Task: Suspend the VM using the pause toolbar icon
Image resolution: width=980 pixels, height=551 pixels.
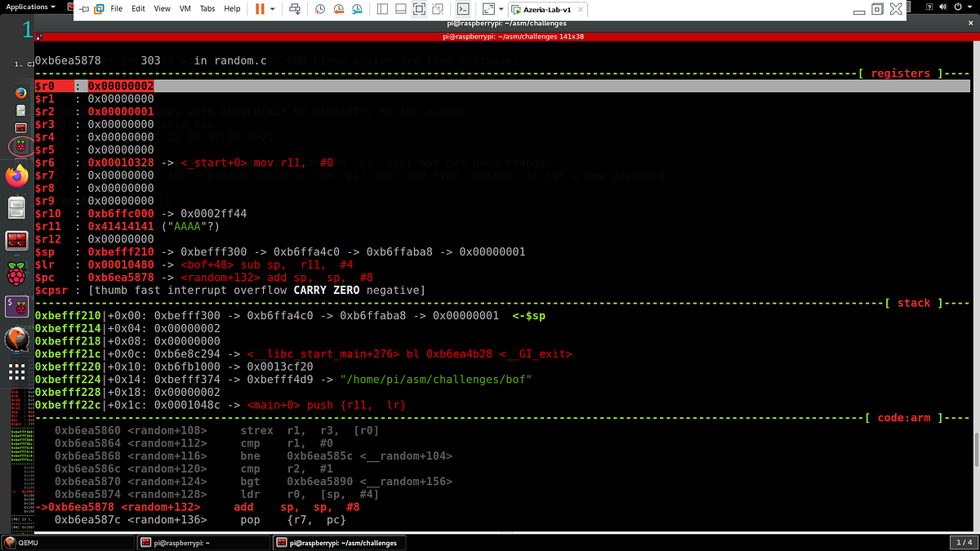Action: coord(259,8)
